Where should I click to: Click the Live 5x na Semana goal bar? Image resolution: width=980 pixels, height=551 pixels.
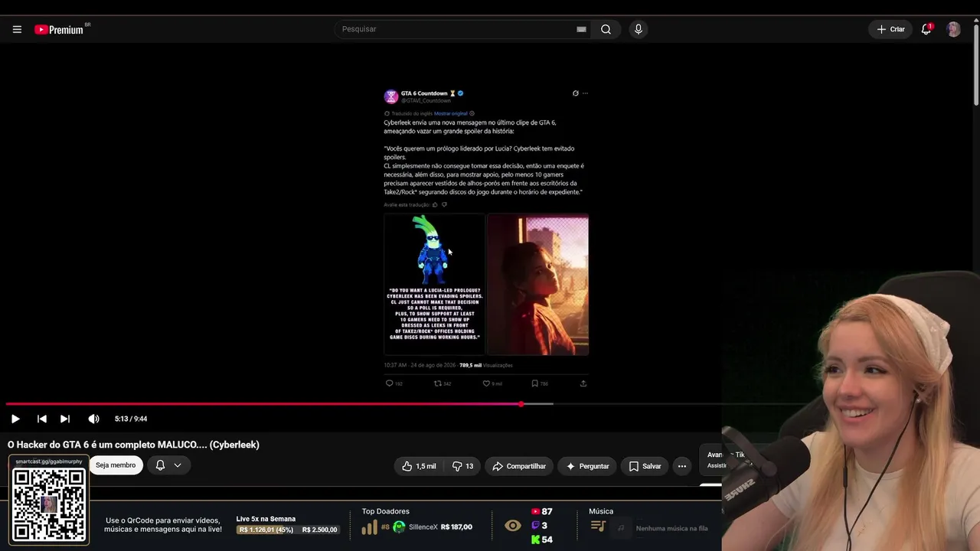click(x=288, y=530)
